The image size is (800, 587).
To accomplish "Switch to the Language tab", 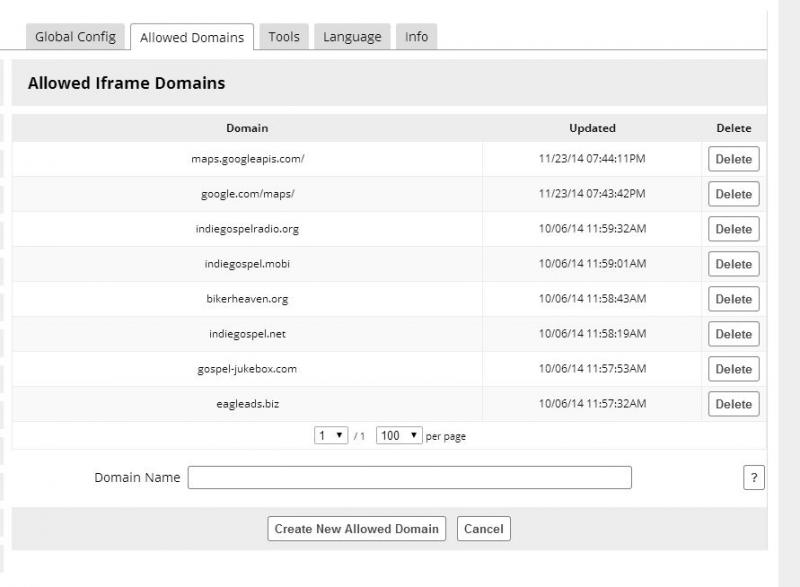I will pyautogui.click(x=352, y=37).
